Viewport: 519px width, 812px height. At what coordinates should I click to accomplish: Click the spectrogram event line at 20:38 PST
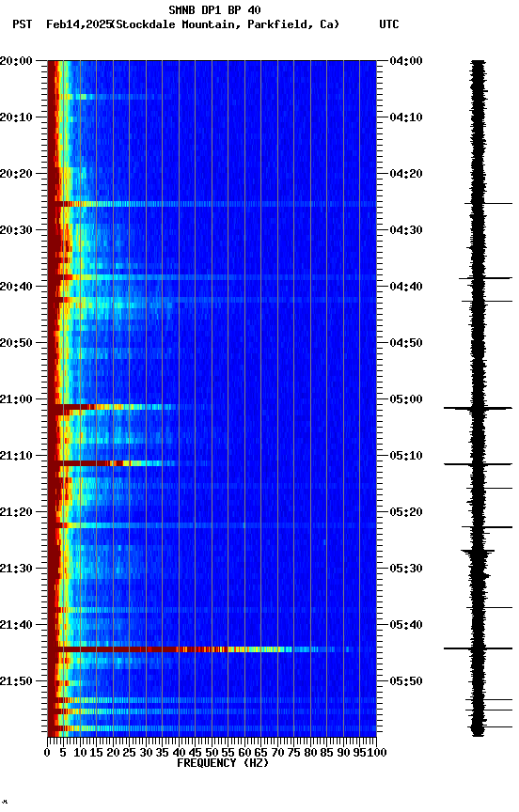[212, 277]
